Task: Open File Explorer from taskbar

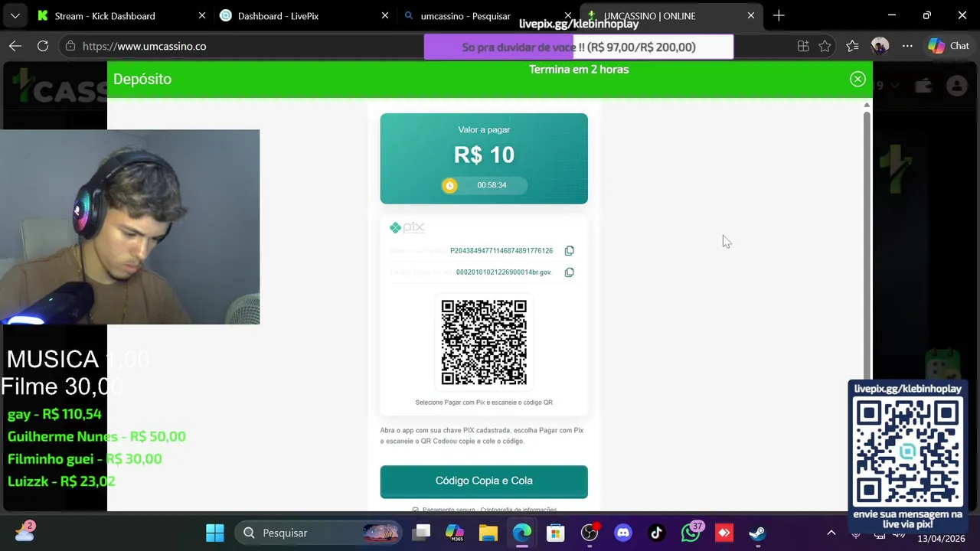Action: (x=488, y=533)
